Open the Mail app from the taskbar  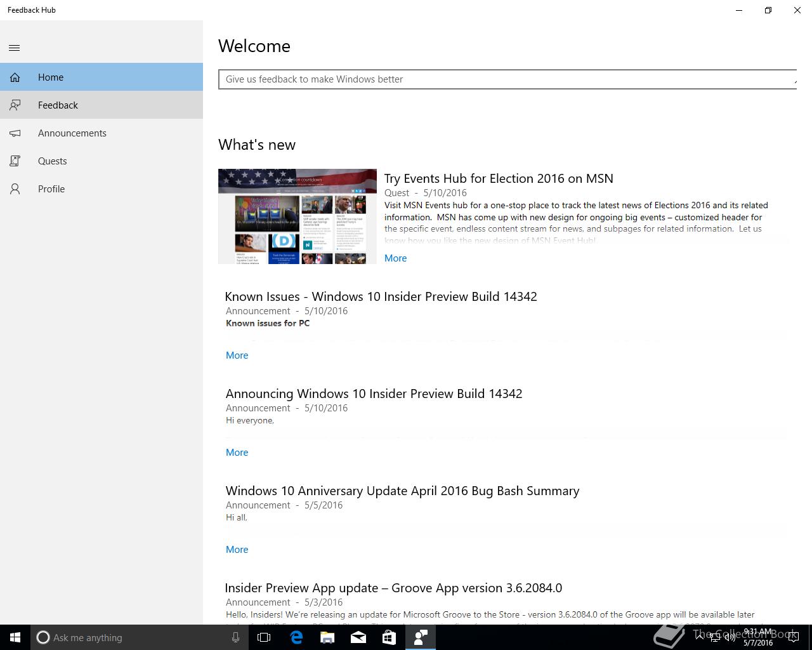[x=358, y=637]
